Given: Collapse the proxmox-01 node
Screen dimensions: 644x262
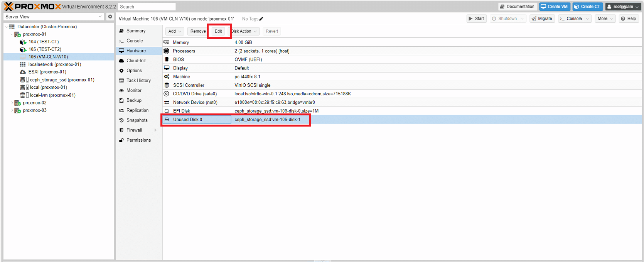Looking at the screenshot, I should [12, 34].
